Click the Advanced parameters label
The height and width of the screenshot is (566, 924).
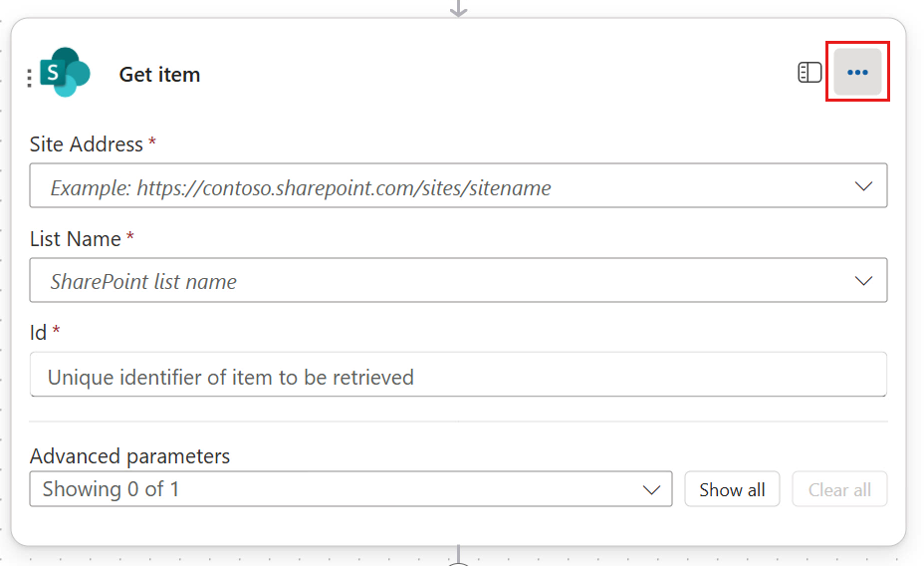click(x=129, y=456)
